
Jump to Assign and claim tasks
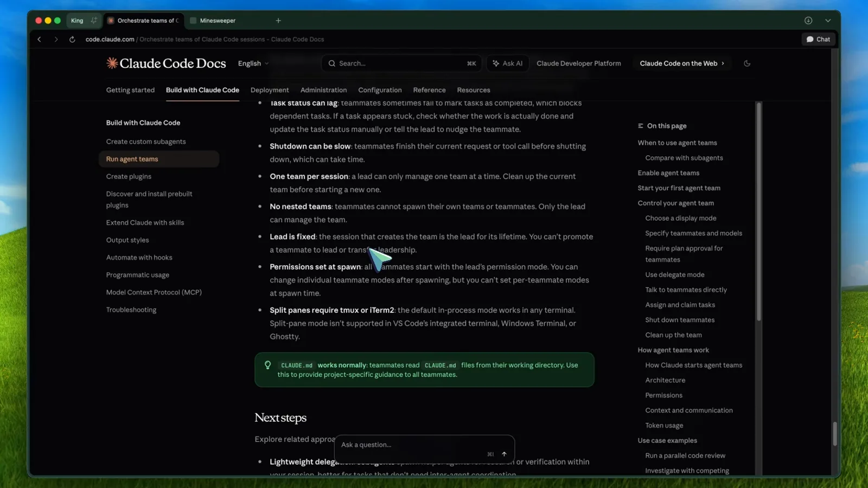[680, 305]
